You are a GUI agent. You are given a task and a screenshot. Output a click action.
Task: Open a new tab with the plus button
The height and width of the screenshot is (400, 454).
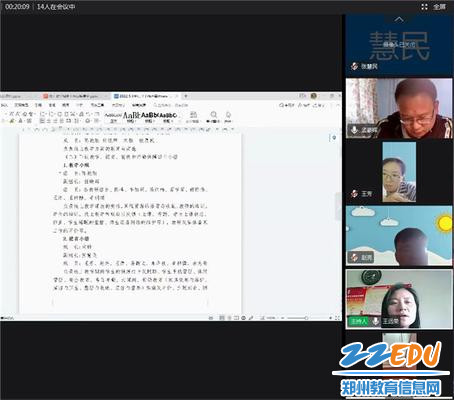[186, 96]
